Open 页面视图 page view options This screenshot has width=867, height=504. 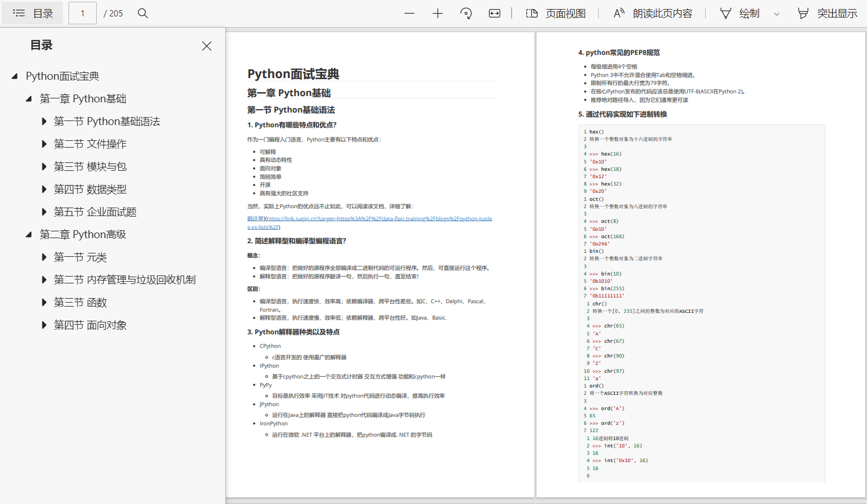[x=556, y=13]
